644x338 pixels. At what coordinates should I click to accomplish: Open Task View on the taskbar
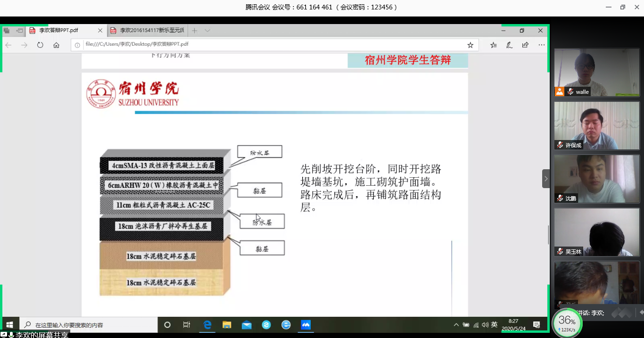pyautogui.click(x=187, y=325)
